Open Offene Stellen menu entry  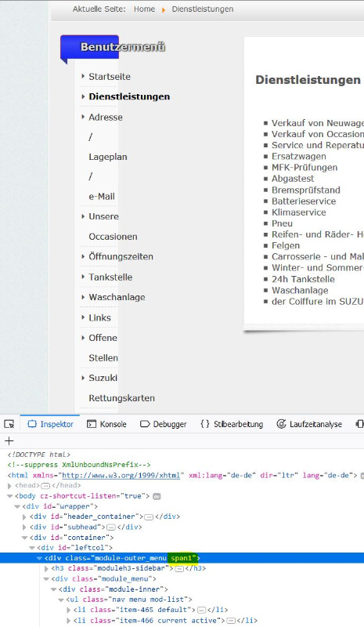tap(103, 347)
